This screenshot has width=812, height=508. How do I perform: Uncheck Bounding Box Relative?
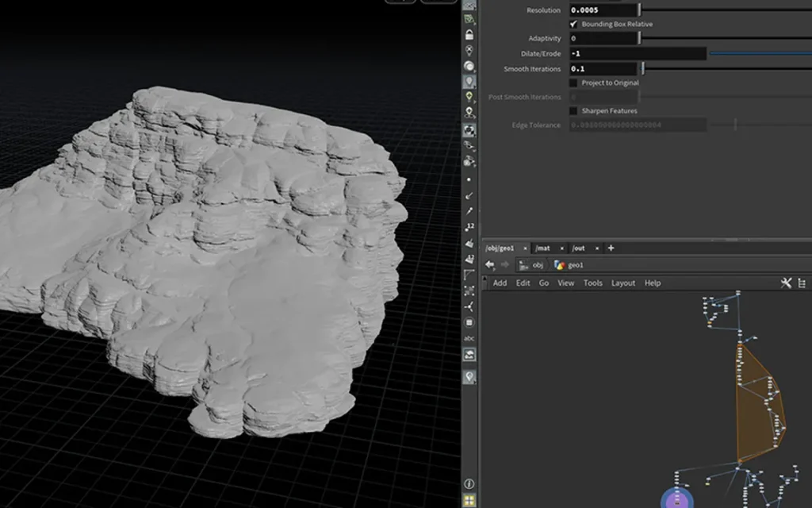573,25
